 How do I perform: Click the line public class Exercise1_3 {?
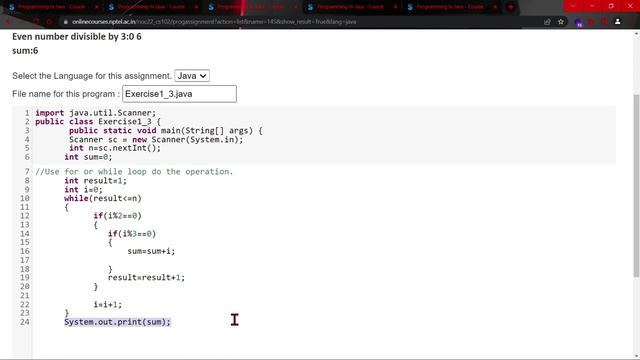(98, 122)
